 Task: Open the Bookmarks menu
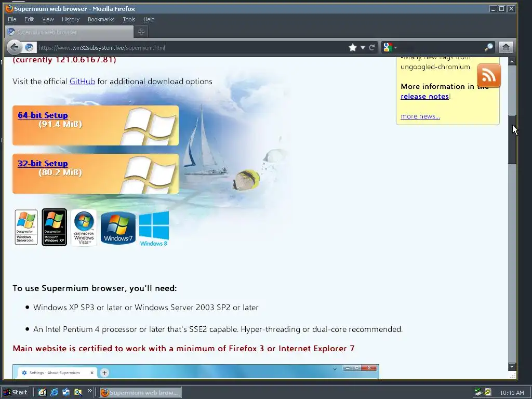pyautogui.click(x=101, y=19)
